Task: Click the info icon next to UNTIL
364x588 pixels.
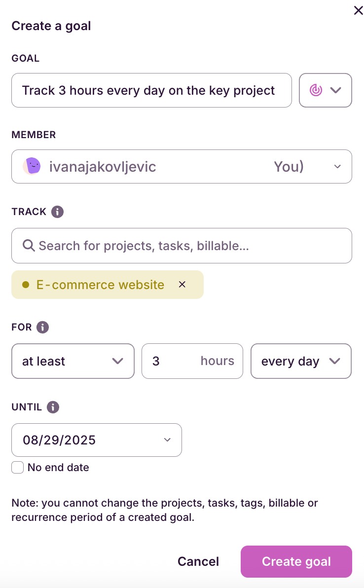Action: tap(53, 407)
